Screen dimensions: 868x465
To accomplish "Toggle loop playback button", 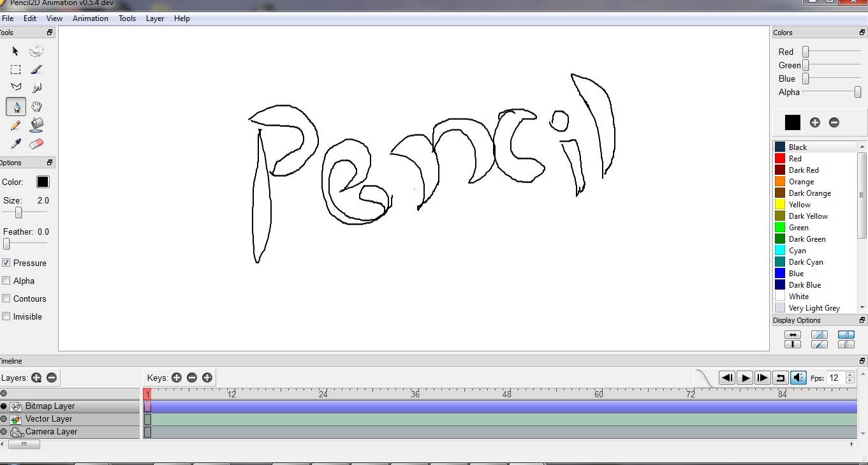I will 781,378.
